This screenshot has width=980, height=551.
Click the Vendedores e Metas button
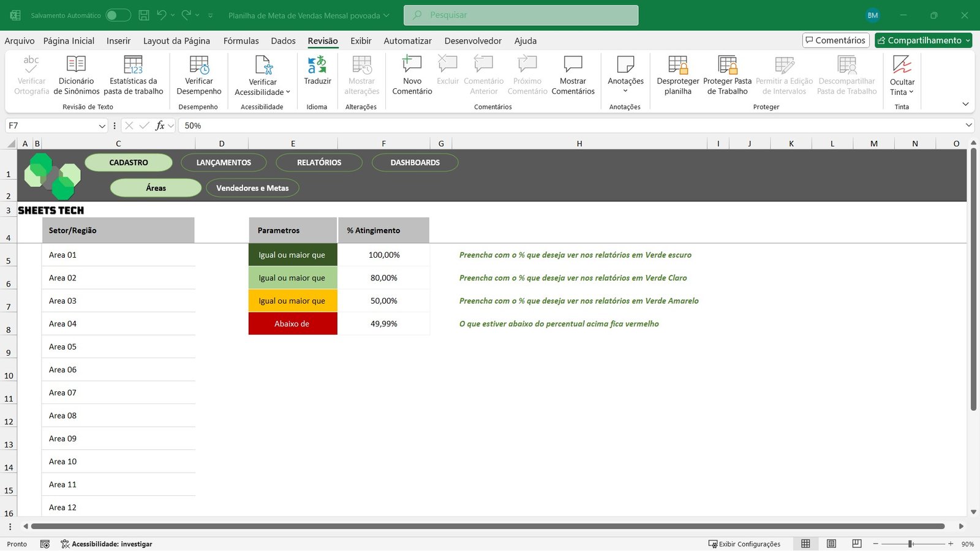click(252, 188)
